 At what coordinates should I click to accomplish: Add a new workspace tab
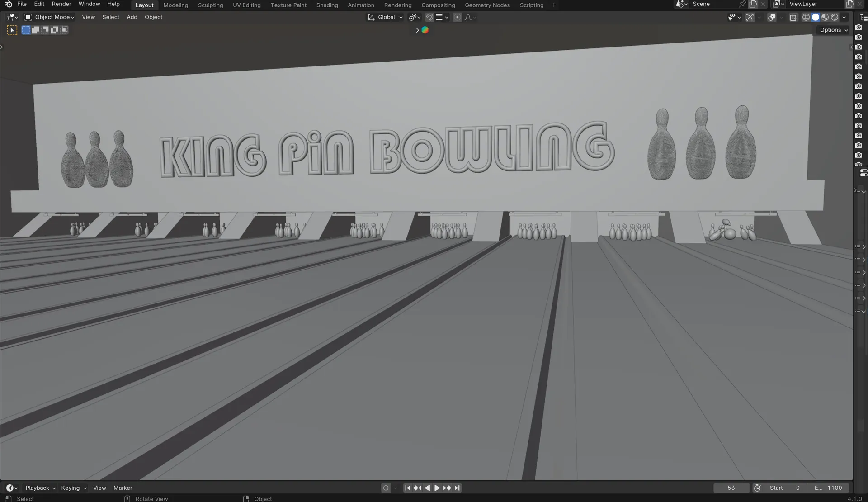coord(554,5)
